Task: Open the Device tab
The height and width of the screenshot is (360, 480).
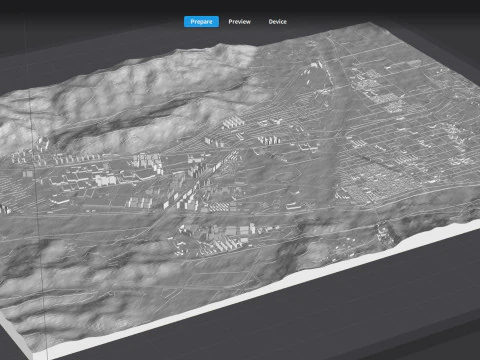Action: tap(277, 22)
